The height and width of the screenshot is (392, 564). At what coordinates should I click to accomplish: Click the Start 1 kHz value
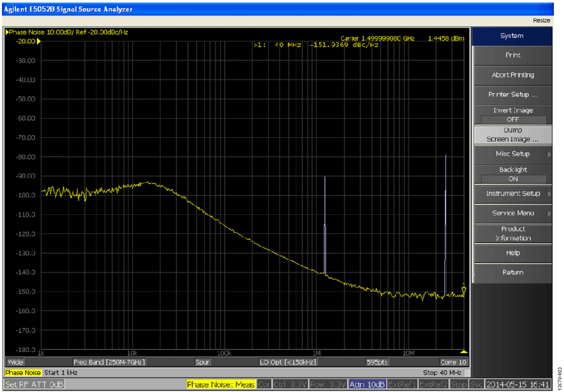coord(61,373)
